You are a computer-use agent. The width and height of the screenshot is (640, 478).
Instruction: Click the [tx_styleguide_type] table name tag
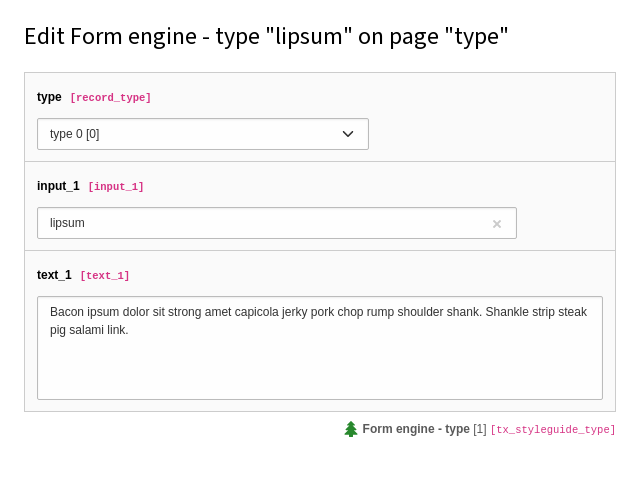(553, 430)
